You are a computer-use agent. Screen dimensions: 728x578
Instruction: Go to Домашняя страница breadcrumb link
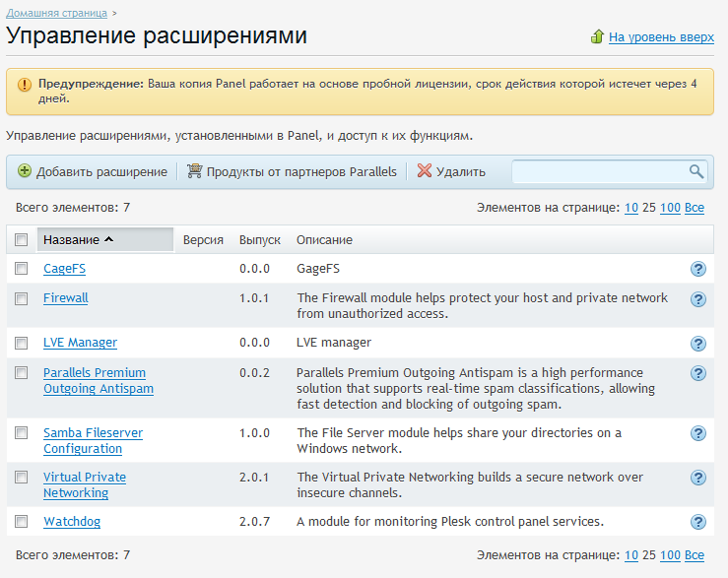(56, 13)
